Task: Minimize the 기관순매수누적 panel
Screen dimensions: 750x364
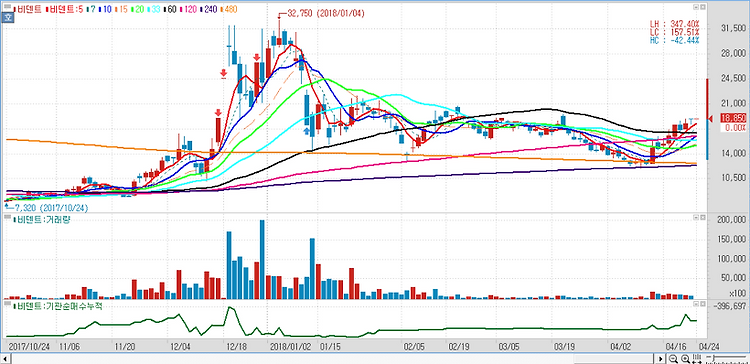Action: pos(696,304)
